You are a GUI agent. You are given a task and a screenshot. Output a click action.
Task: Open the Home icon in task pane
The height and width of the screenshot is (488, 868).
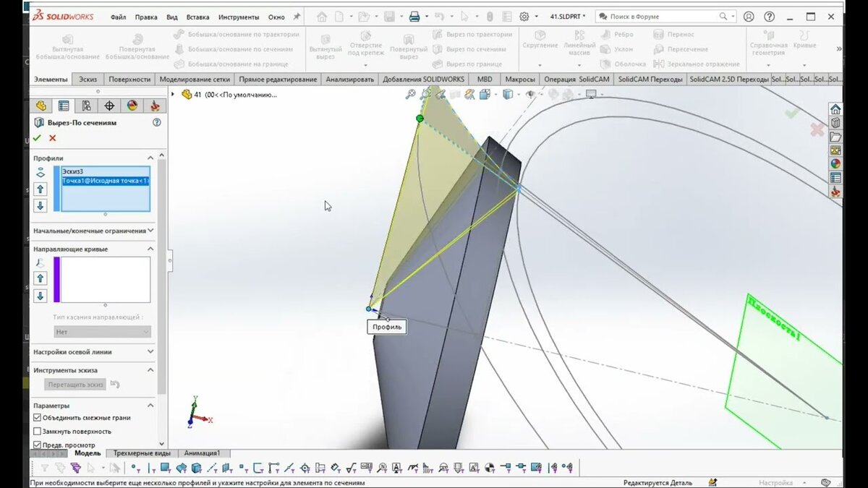(835, 109)
